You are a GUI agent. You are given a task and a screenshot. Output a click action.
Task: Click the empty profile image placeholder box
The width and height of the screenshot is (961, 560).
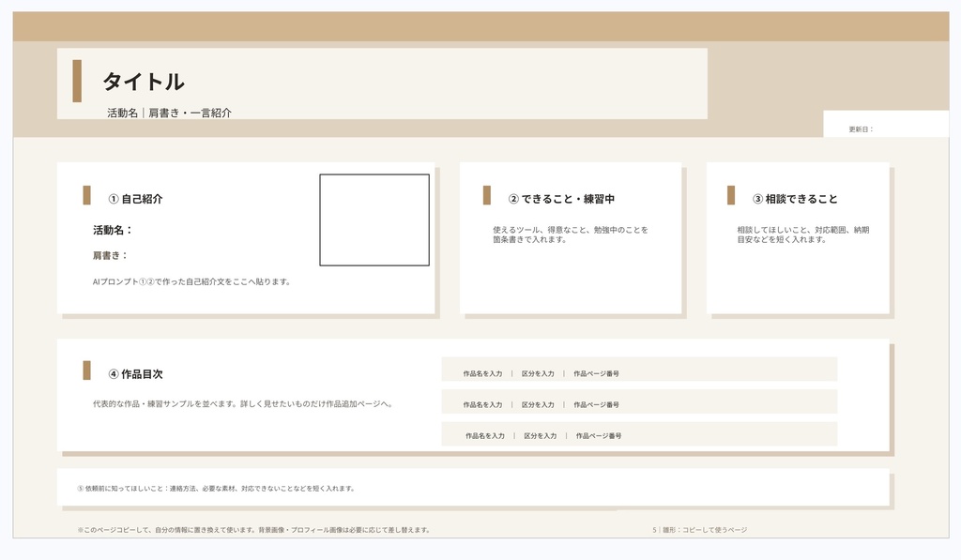[374, 219]
